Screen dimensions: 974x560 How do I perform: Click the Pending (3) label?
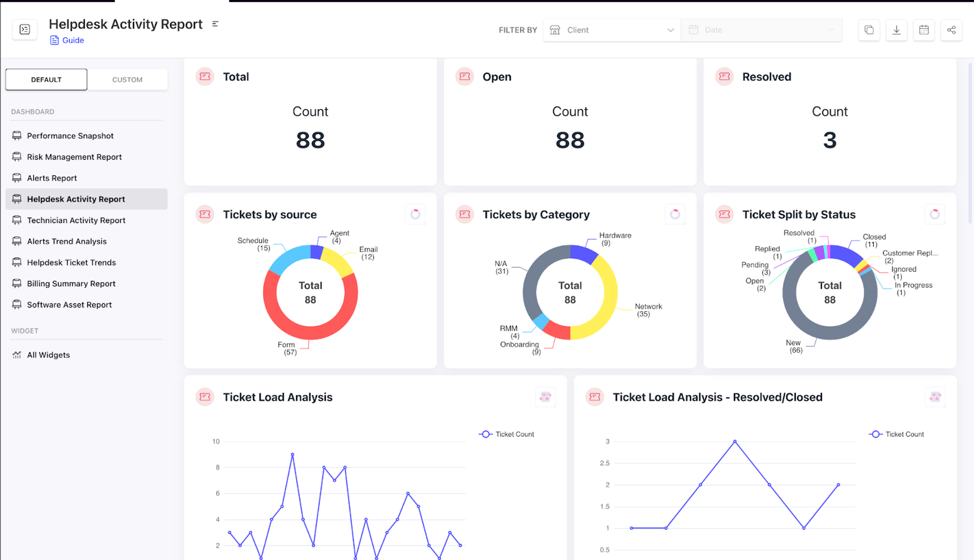[756, 268]
